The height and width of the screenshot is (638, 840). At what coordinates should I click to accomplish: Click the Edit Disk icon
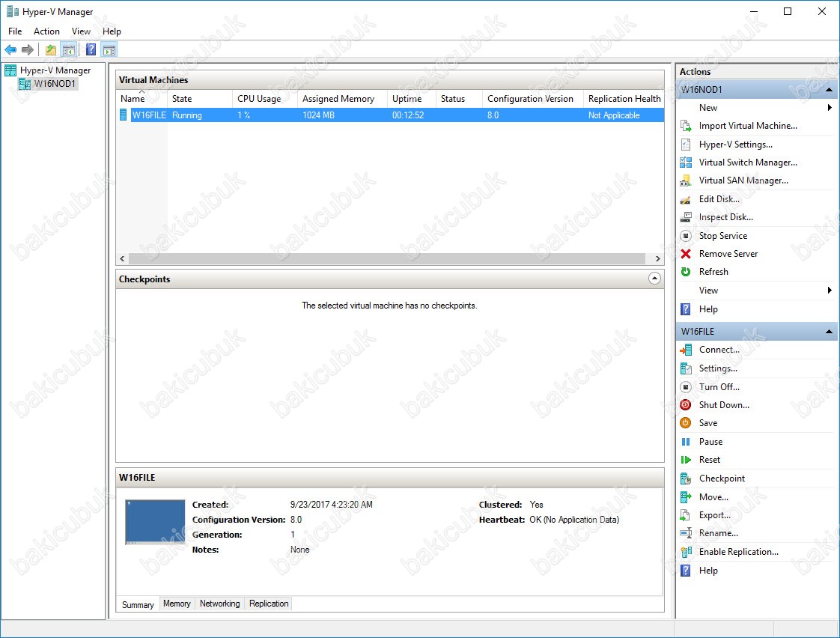coord(686,199)
